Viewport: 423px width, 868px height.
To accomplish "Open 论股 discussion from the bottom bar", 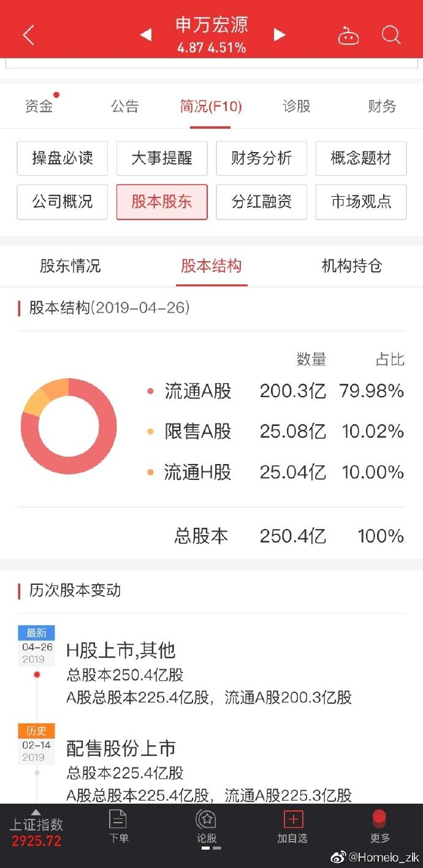I will (x=207, y=829).
